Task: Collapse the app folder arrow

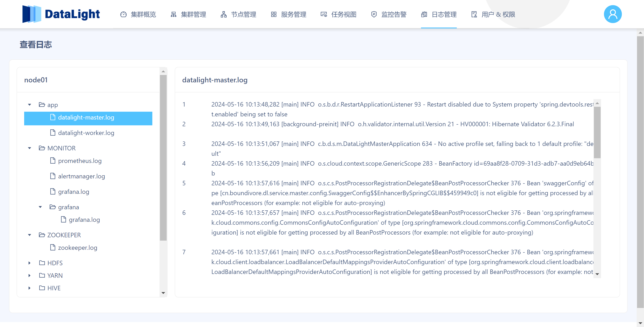Action: coord(30,105)
